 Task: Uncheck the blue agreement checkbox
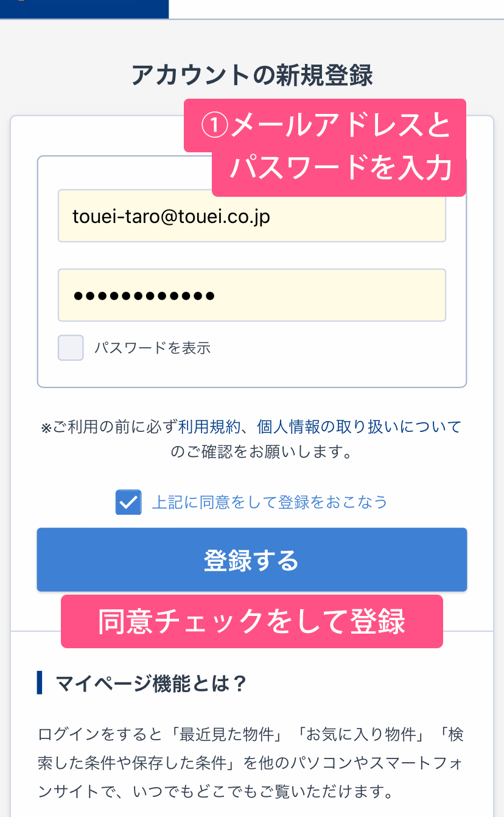tap(128, 503)
